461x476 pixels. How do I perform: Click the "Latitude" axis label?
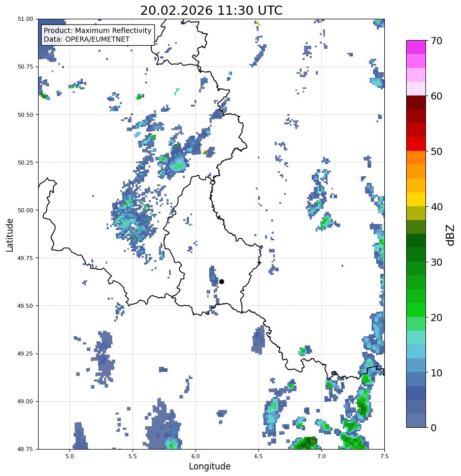[10, 235]
